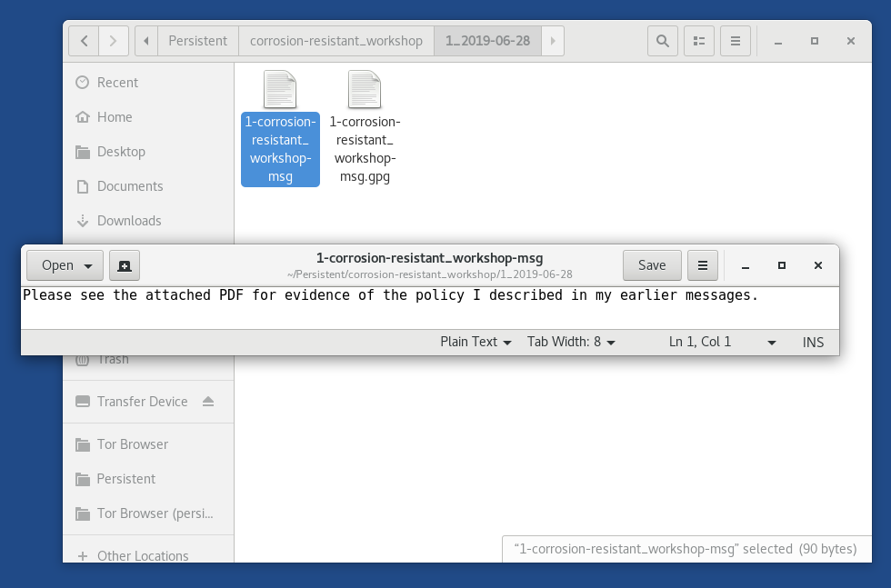This screenshot has width=891, height=588.
Task: Open Other Locations in sidebar
Action: (x=148, y=555)
